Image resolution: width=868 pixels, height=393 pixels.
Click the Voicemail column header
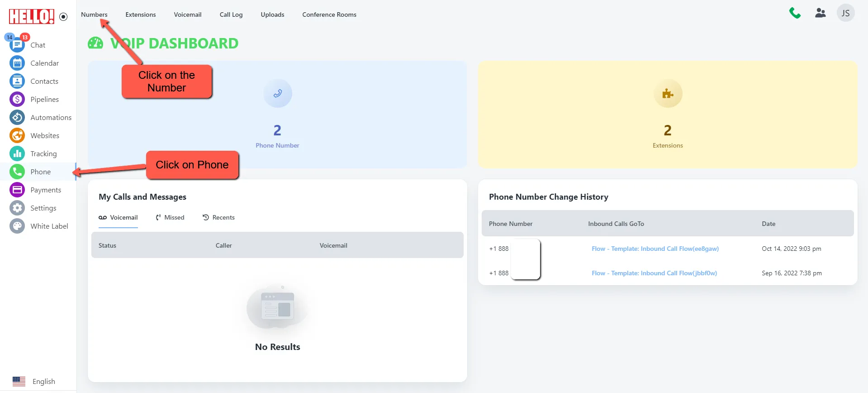(333, 245)
